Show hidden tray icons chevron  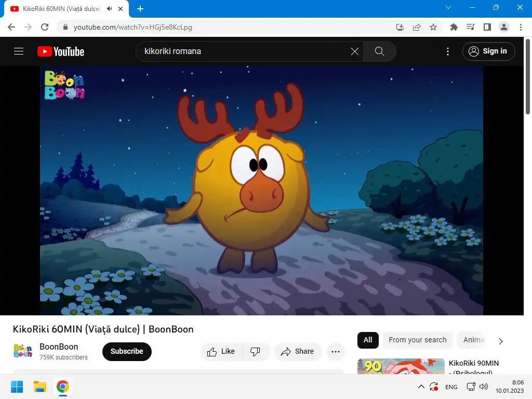coord(421,387)
